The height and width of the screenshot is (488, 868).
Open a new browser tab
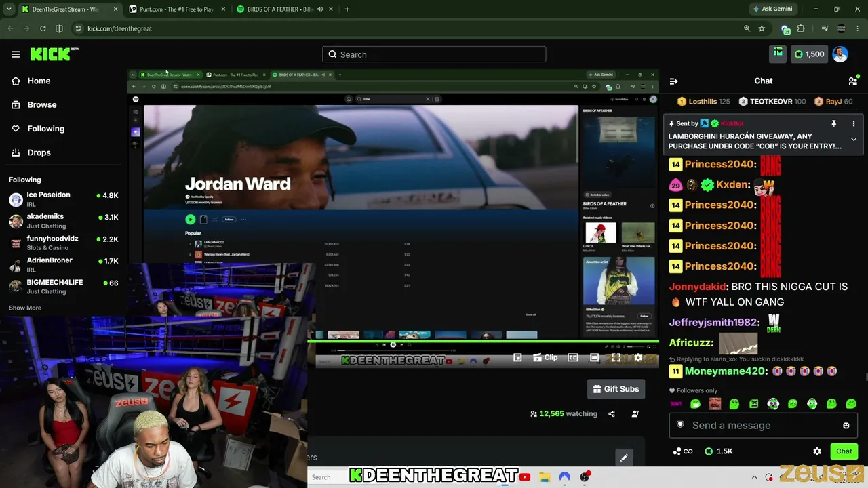347,9
